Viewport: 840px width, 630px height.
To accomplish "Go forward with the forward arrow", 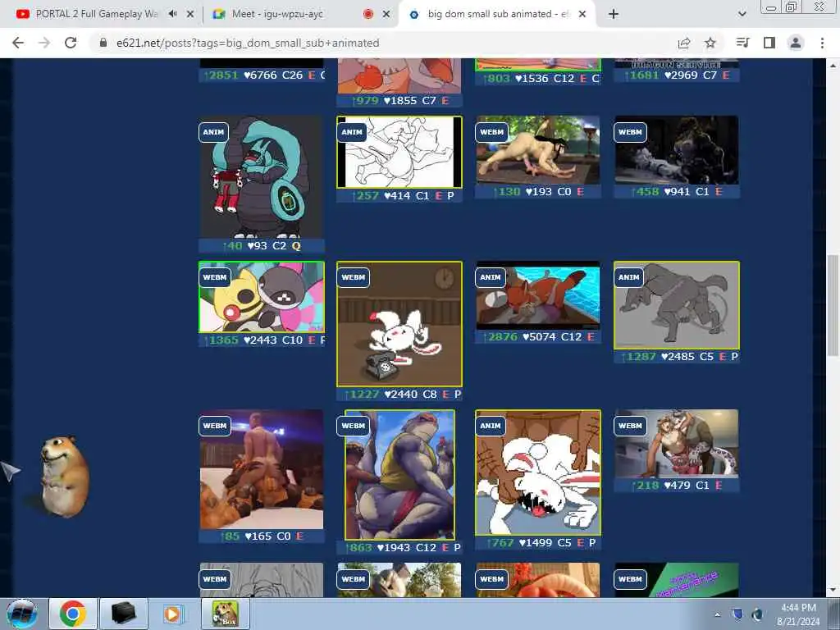I will 44,43.
